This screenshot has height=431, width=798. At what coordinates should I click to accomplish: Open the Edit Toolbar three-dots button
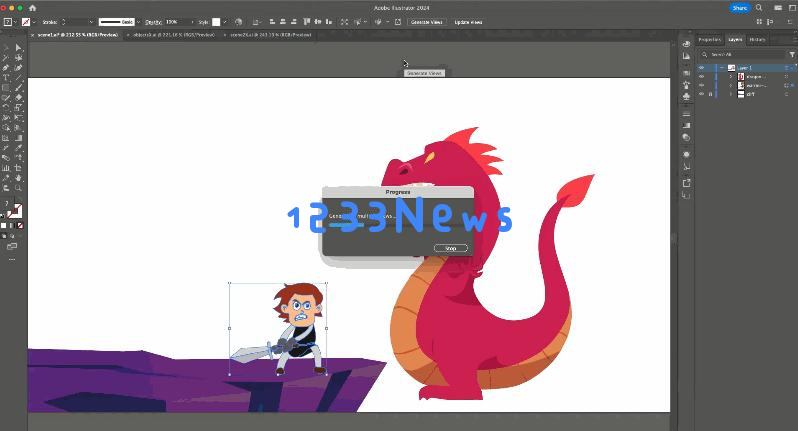pos(12,260)
